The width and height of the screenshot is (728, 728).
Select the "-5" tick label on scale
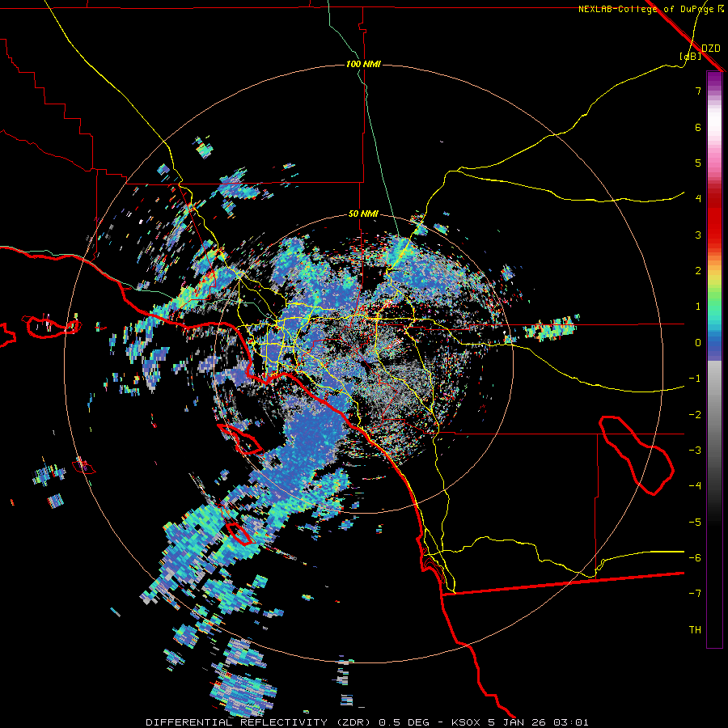click(695, 523)
